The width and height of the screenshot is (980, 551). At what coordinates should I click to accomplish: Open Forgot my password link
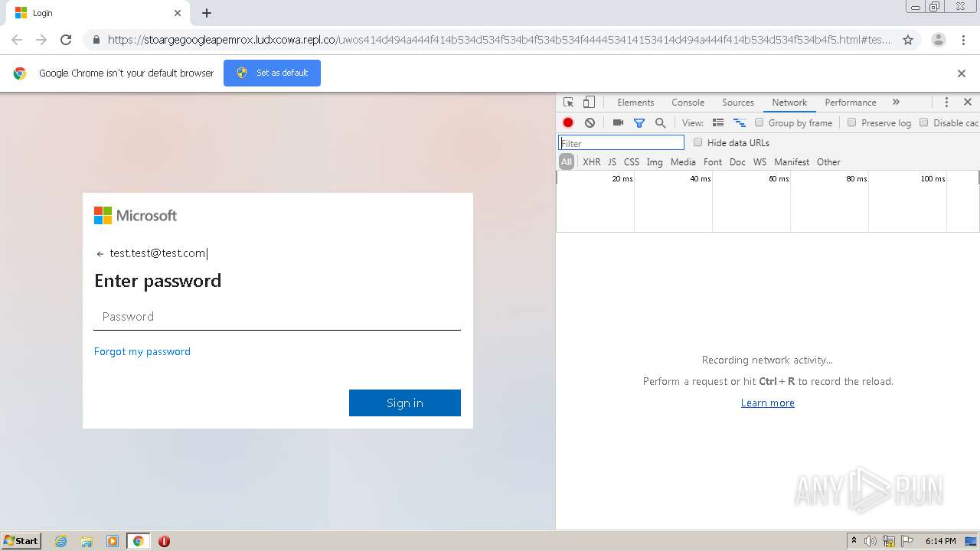142,351
